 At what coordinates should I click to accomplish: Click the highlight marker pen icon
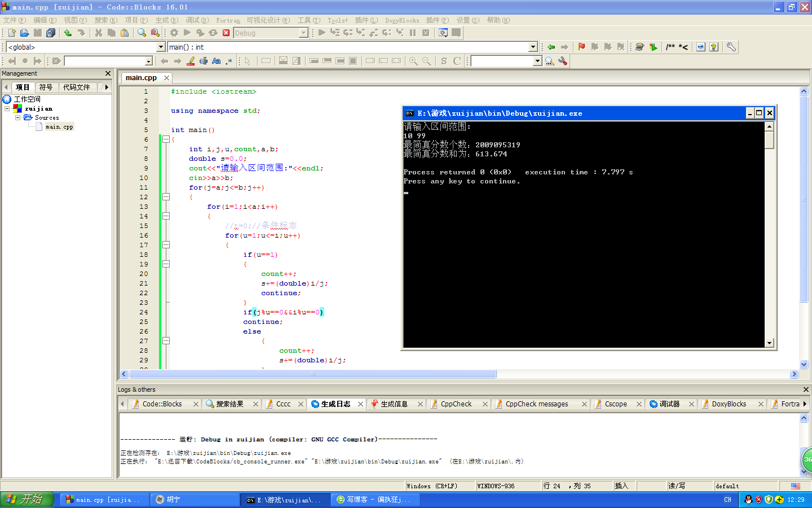click(191, 61)
